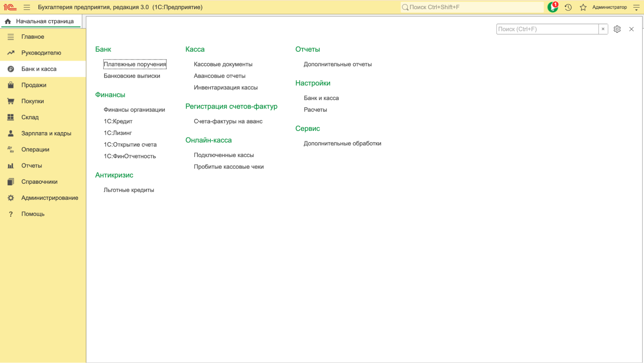Click the 1C logo icon

[x=10, y=7]
